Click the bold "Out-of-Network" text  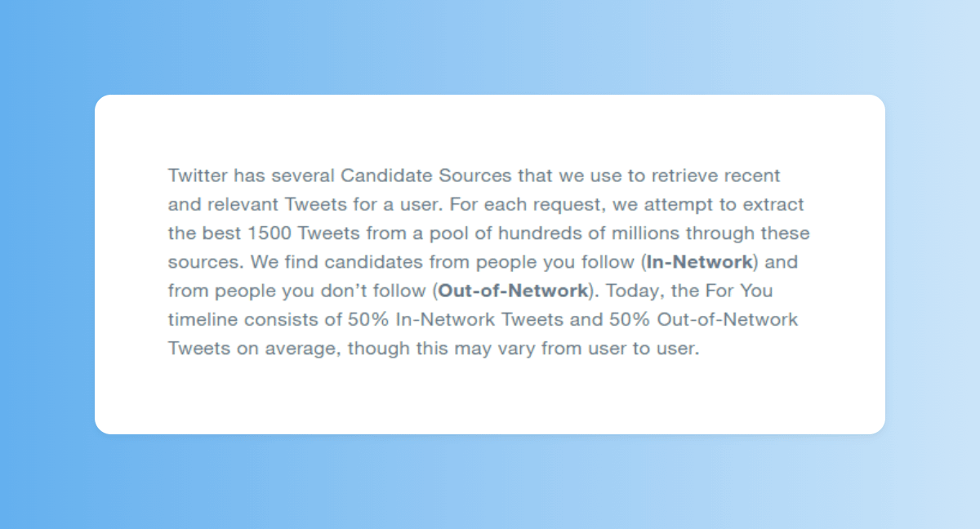coord(513,291)
